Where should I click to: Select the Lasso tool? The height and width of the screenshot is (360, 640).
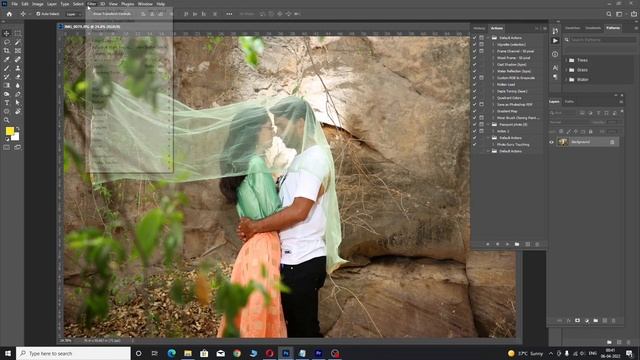point(7,42)
